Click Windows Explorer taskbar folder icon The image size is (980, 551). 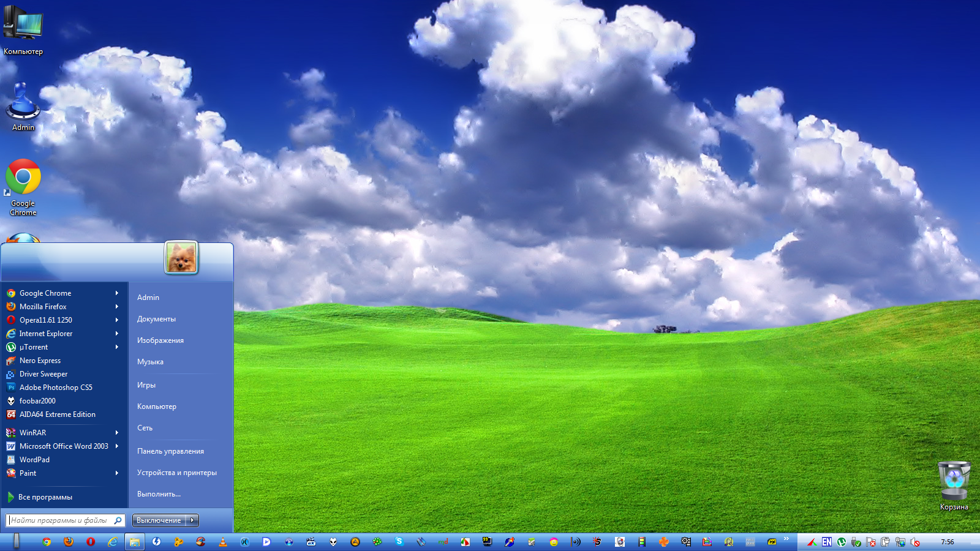coord(135,542)
